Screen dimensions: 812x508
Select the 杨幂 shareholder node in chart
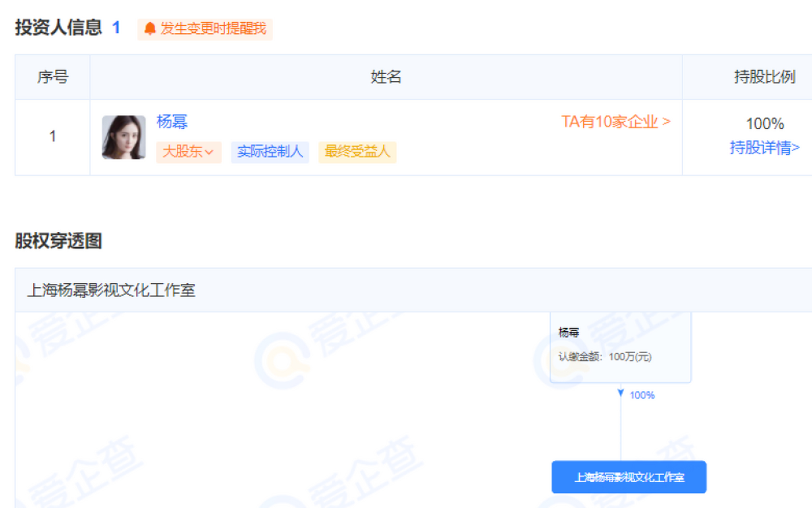(620, 347)
